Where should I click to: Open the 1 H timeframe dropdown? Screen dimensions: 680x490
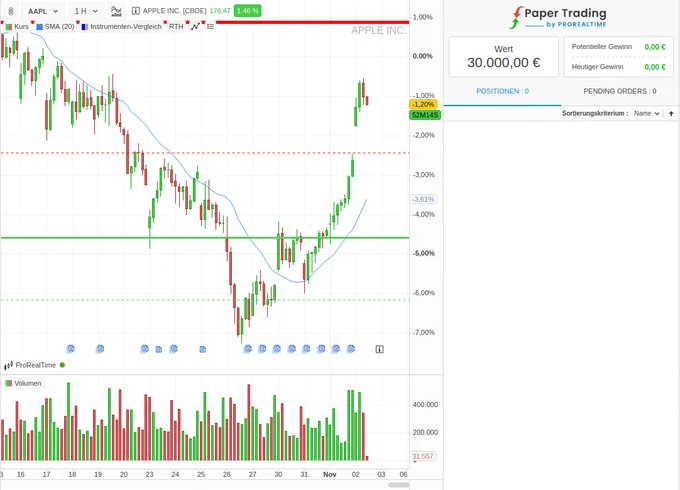pyautogui.click(x=85, y=11)
